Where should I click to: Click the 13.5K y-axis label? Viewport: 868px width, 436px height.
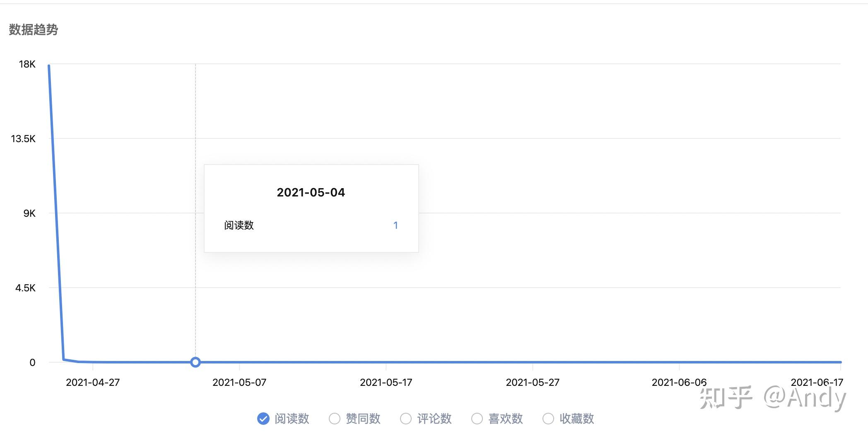click(x=23, y=138)
